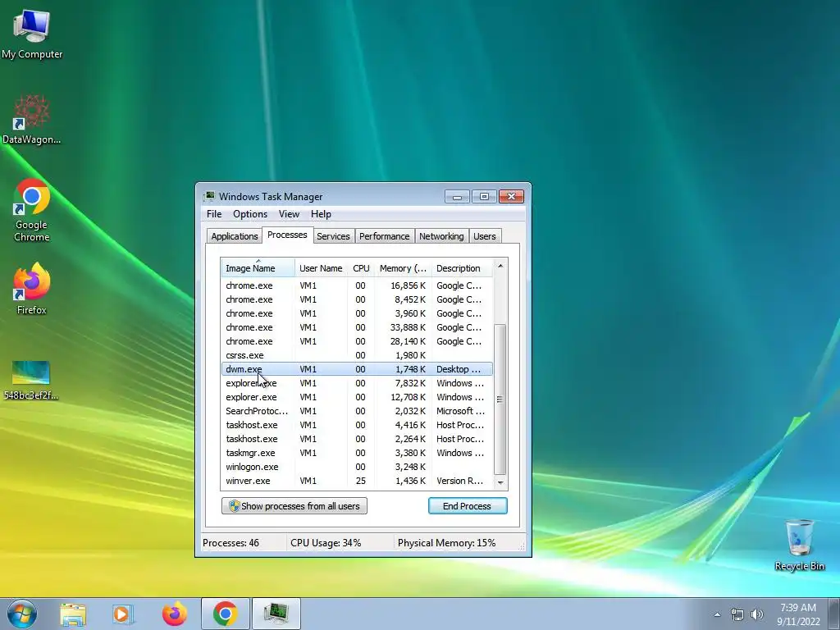Select the SearchProtoc... process row
The image size is (840, 630).
click(x=357, y=411)
